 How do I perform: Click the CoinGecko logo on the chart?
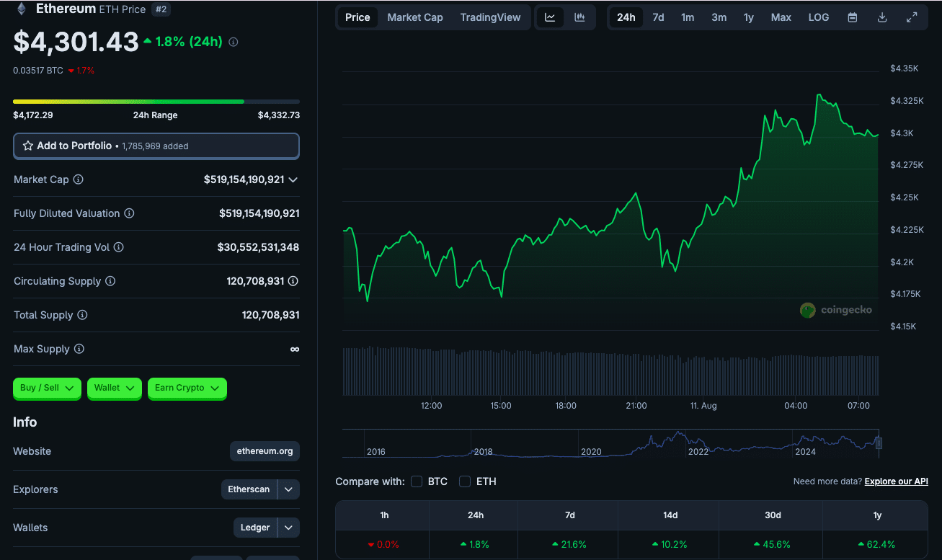point(836,310)
